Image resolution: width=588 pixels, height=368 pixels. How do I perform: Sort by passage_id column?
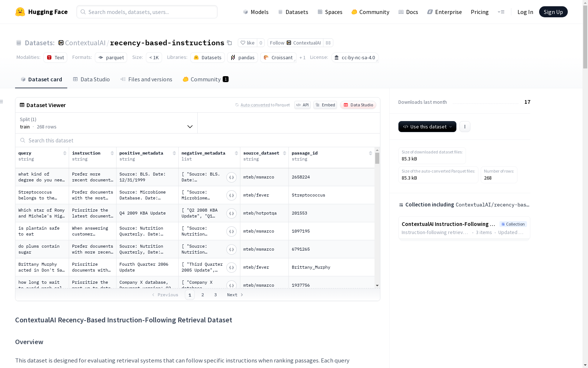[x=370, y=153]
